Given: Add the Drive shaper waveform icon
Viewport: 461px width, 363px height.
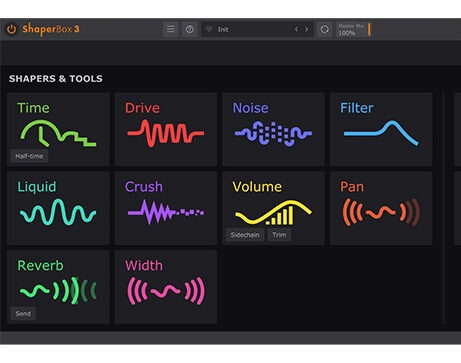Looking at the screenshot, I should tap(166, 134).
